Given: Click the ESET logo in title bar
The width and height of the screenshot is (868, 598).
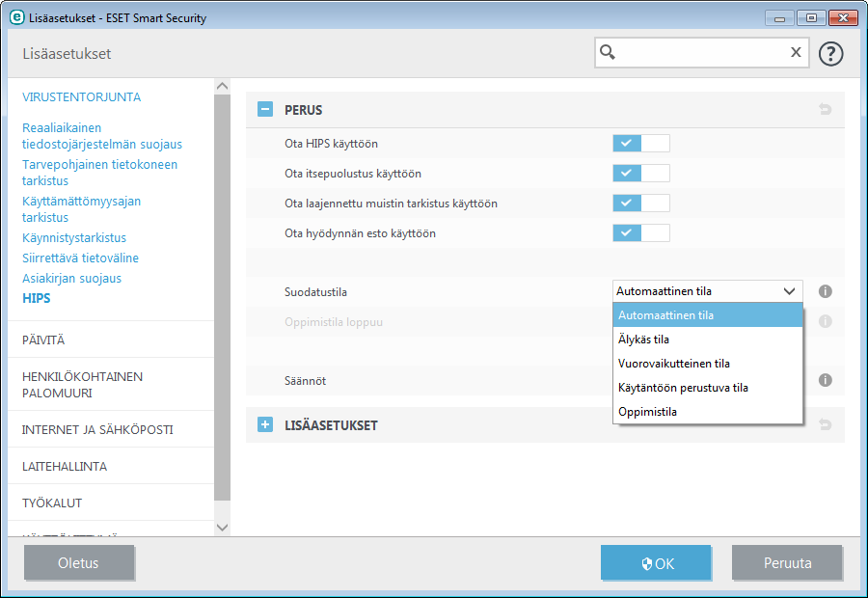Looking at the screenshot, I should (x=17, y=17).
